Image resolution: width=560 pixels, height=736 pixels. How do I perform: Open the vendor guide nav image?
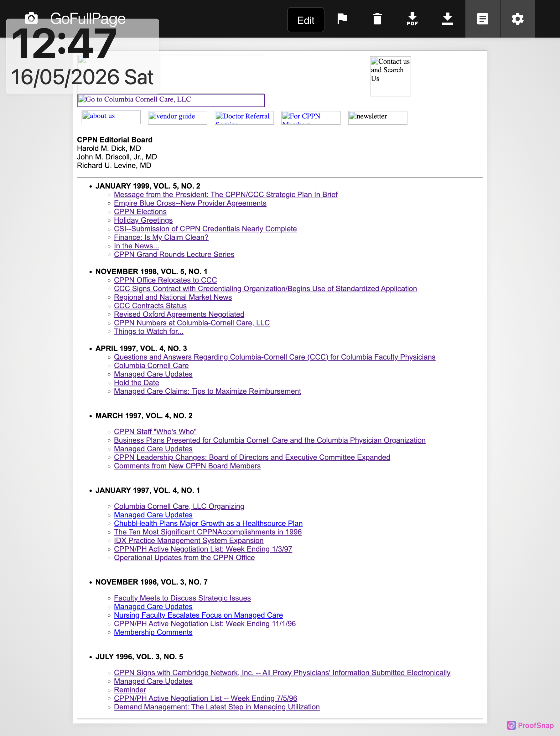point(177,118)
